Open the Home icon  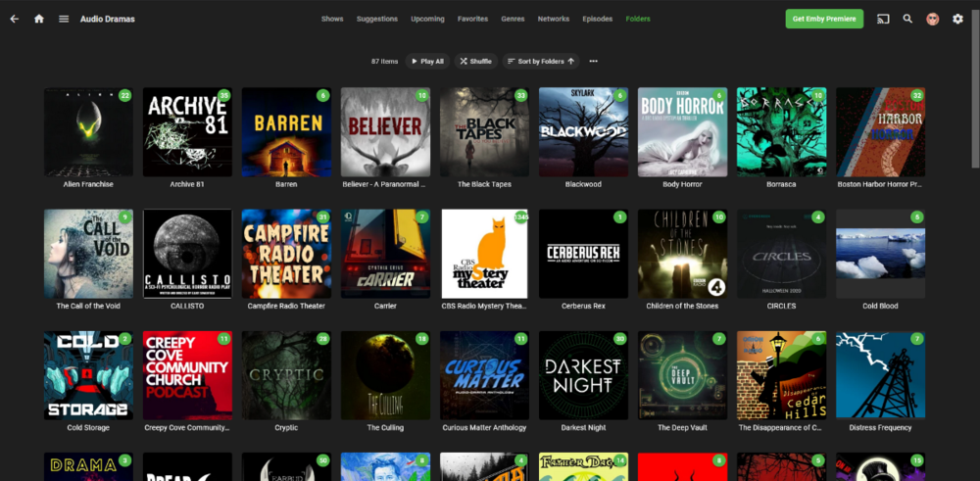pos(39,19)
